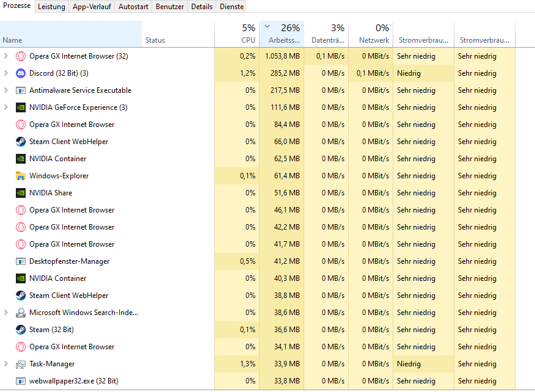Viewport: 535px width, 392px height.
Task: Click the NVIDIA Share icon
Action: [x=21, y=193]
